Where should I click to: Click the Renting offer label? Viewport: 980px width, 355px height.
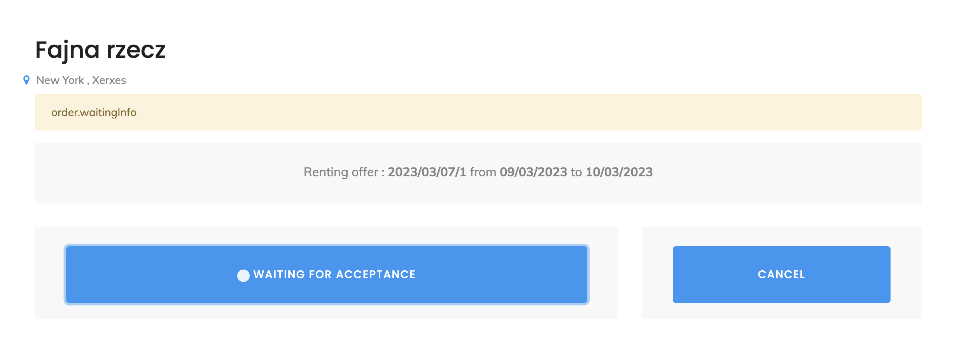(x=341, y=172)
